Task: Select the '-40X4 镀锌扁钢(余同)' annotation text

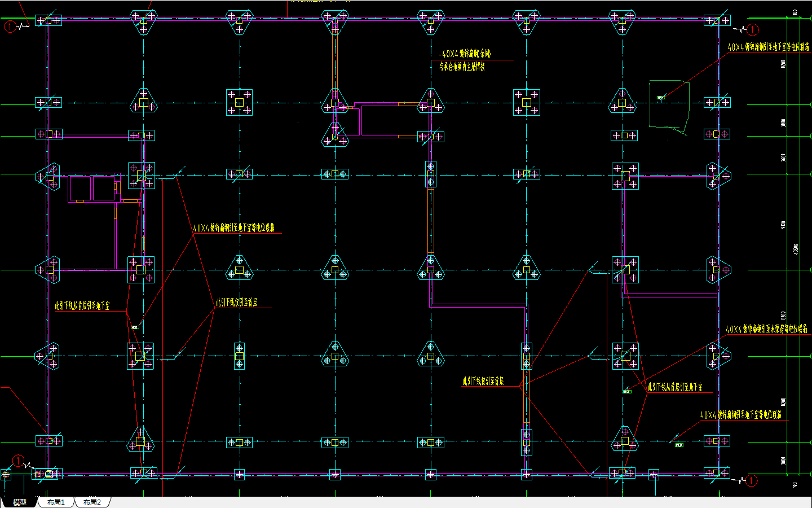Action: coord(465,54)
